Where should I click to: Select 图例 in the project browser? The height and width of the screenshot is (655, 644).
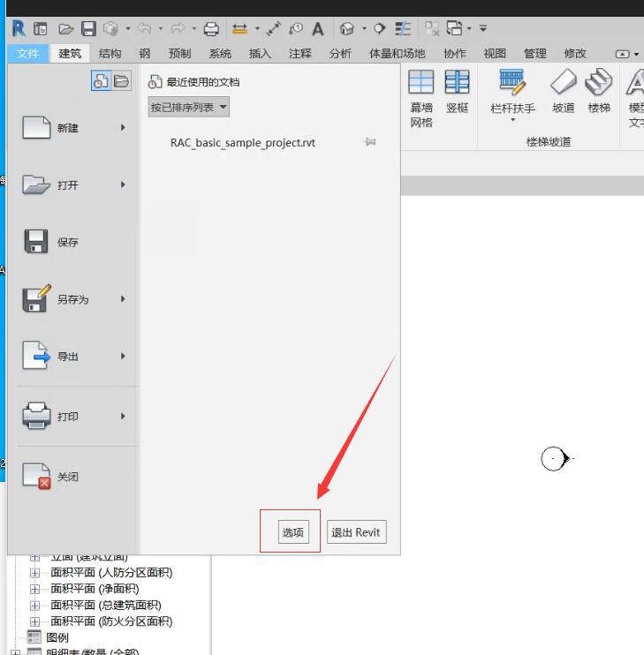click(57, 637)
